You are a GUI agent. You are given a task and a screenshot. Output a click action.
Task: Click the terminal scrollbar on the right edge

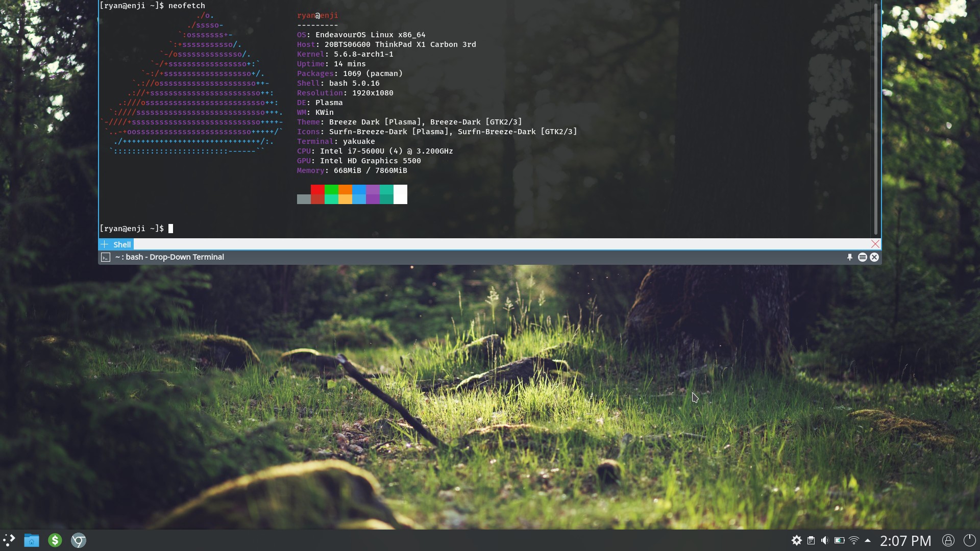[x=876, y=118]
